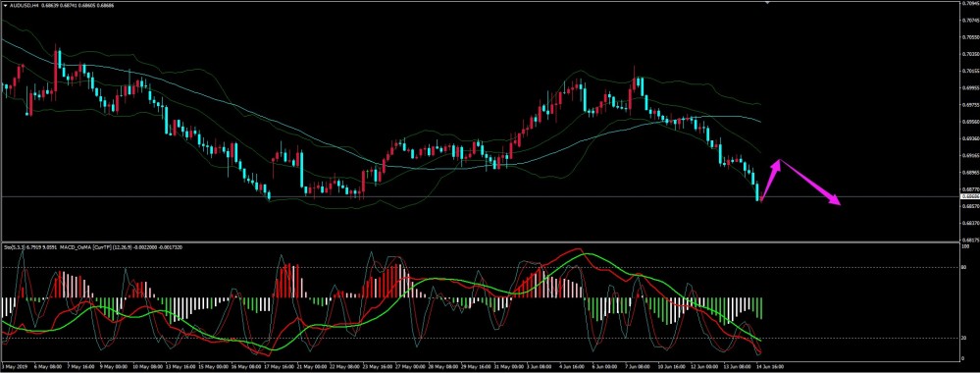Click the 3 Jun 08:00 time label
The height and width of the screenshot is (373, 980).
coord(540,367)
